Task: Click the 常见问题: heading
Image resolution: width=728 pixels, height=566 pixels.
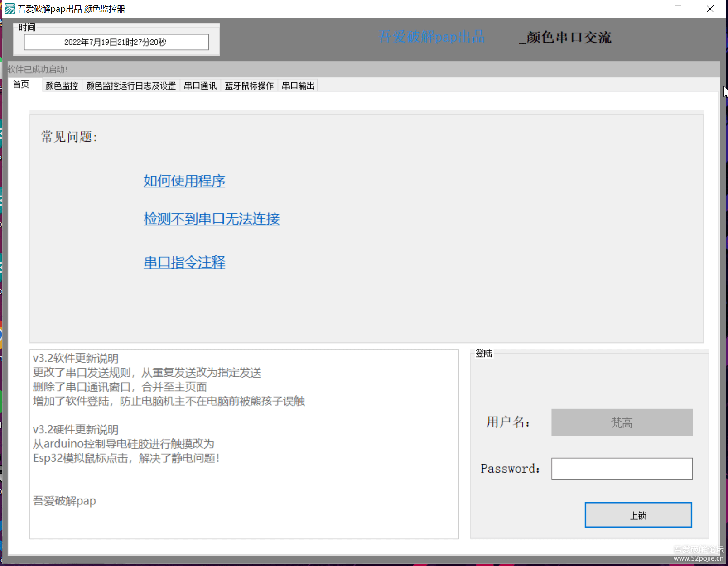Action: 69,137
